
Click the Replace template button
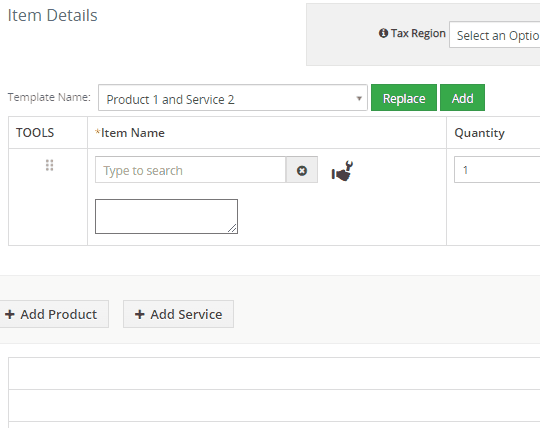pos(404,98)
